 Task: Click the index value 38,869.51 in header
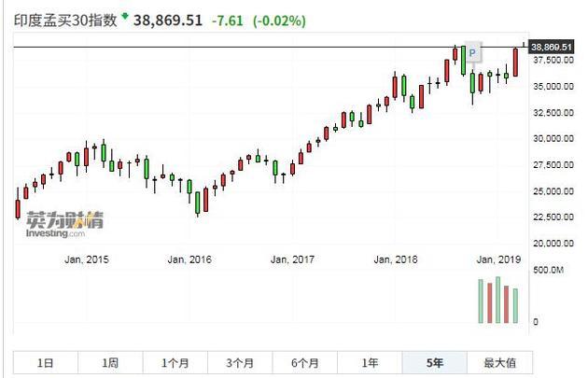(x=168, y=21)
